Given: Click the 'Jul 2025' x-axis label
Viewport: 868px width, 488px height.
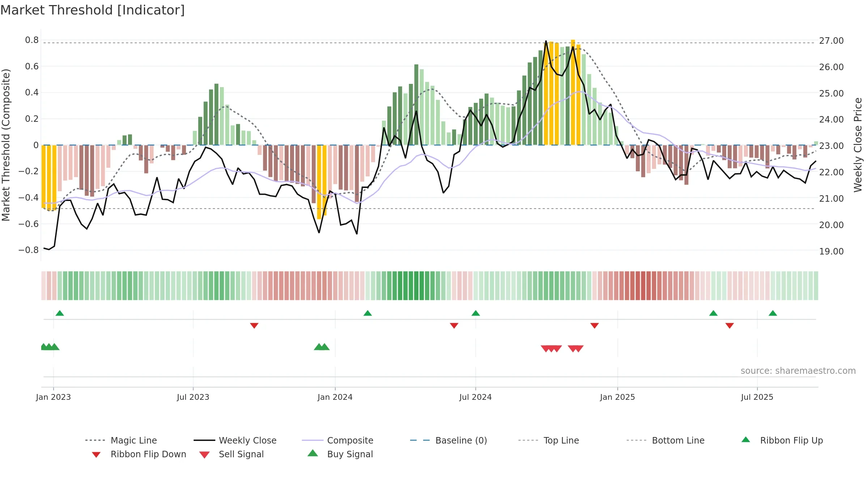Looking at the screenshot, I should (757, 397).
